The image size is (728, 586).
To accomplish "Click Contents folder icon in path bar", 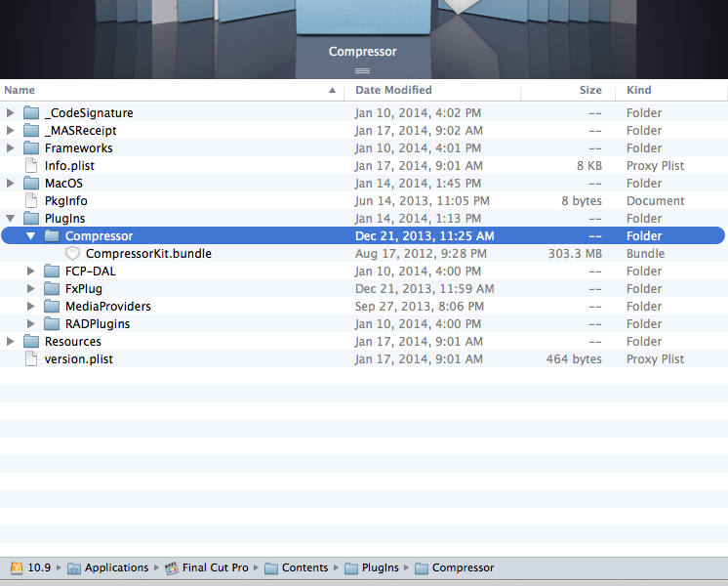I will click(271, 568).
